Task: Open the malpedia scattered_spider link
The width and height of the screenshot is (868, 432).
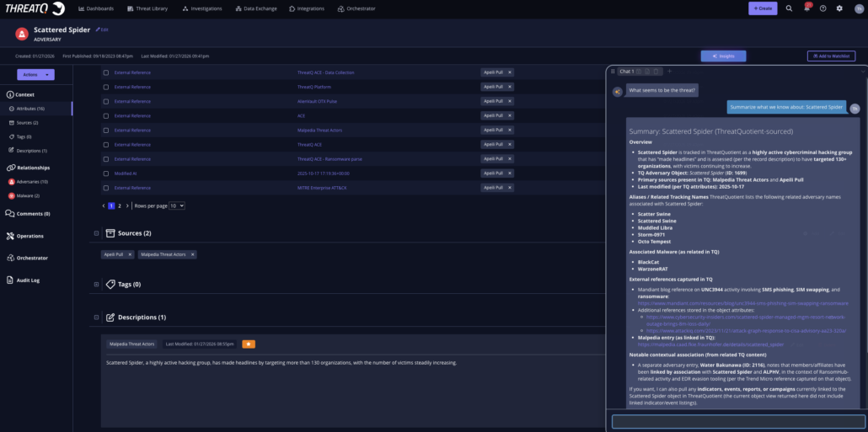Action: (x=710, y=344)
